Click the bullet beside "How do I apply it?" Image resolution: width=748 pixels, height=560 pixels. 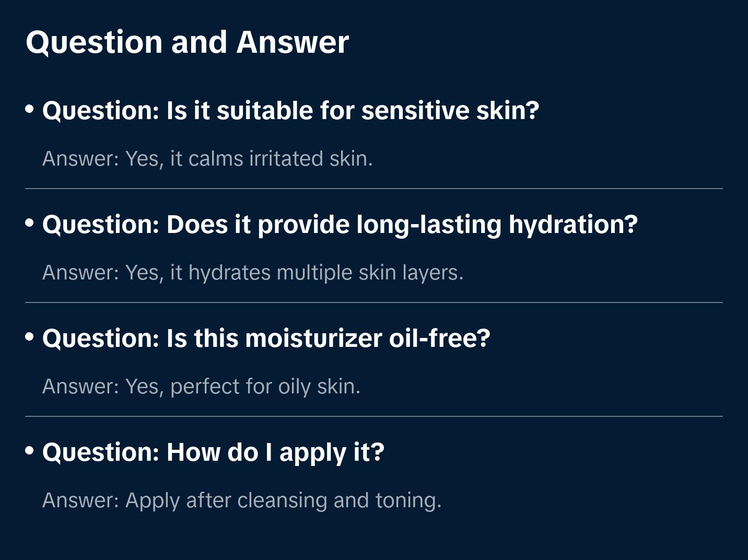coord(30,451)
